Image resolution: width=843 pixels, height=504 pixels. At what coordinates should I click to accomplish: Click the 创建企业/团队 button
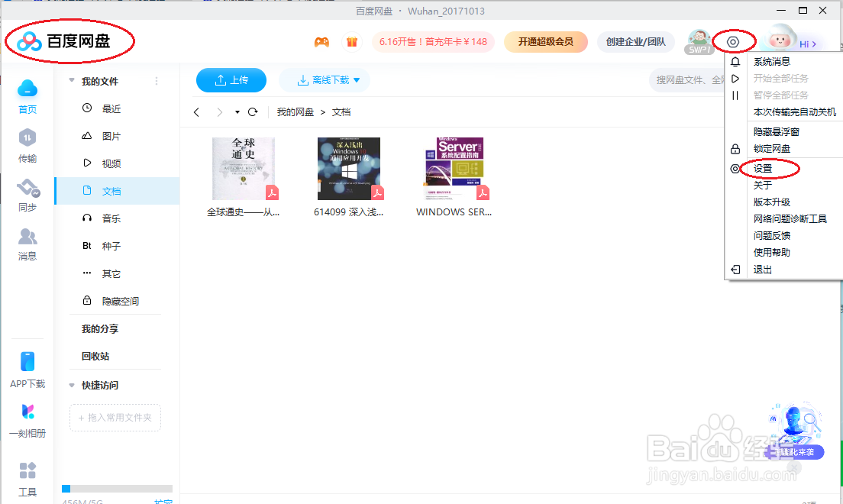(x=635, y=41)
